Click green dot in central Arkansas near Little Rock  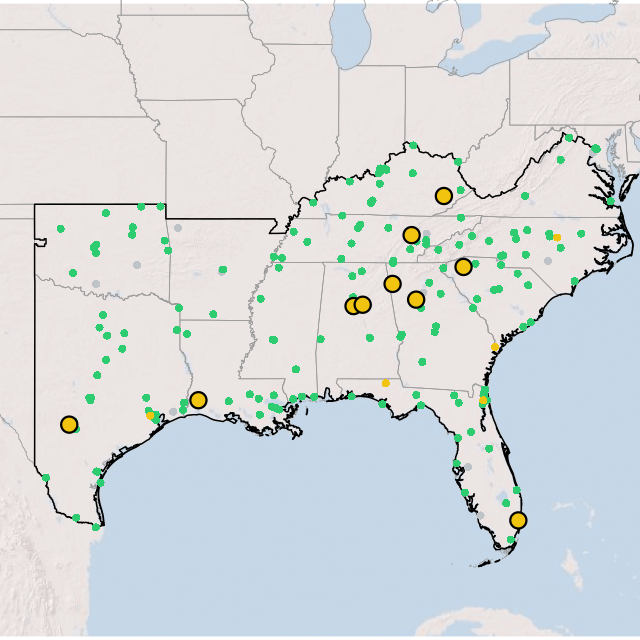[222, 269]
